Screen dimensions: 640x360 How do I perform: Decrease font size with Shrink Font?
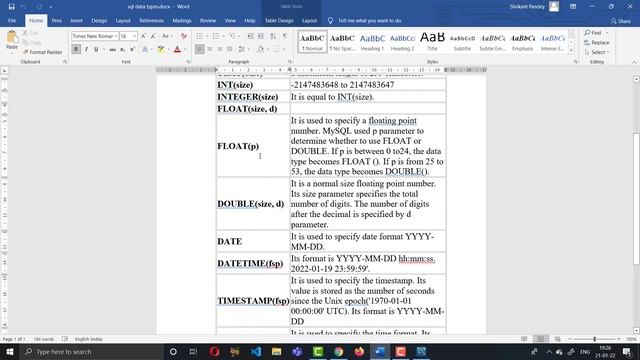(x=153, y=36)
